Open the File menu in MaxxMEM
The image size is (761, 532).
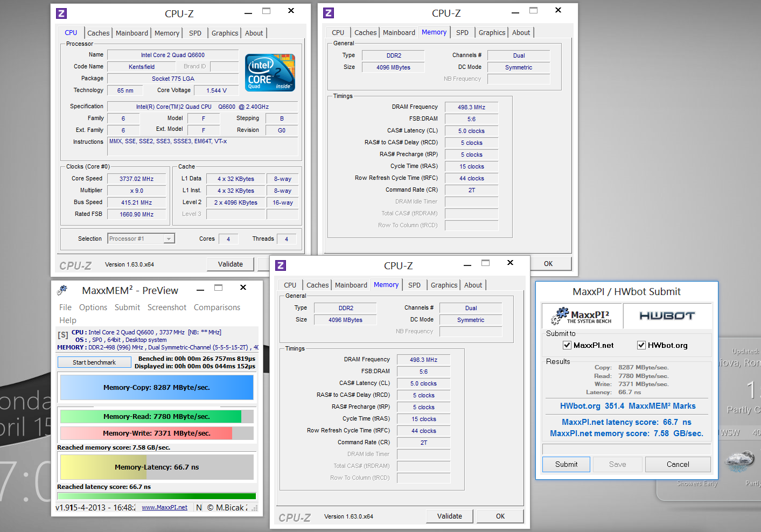point(65,307)
